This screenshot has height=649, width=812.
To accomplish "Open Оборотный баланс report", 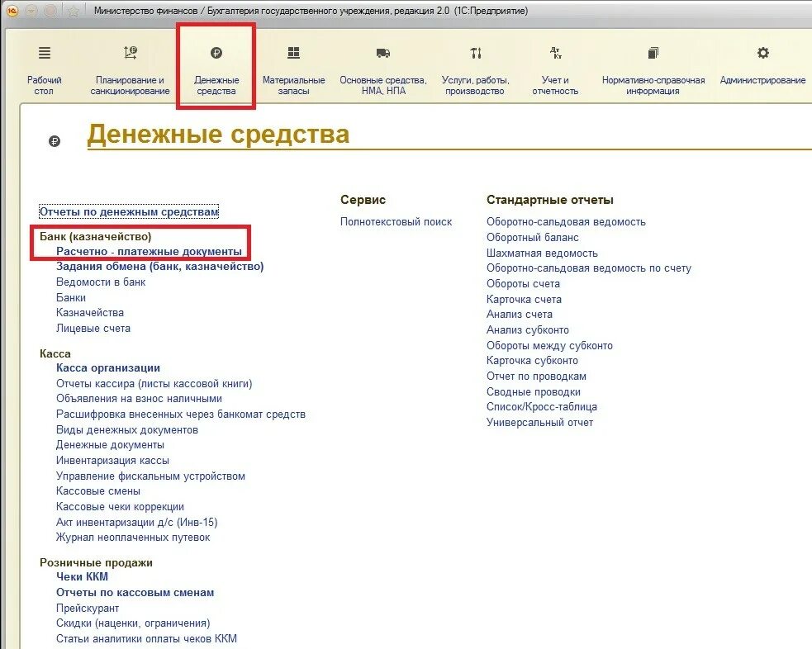I will 532,237.
